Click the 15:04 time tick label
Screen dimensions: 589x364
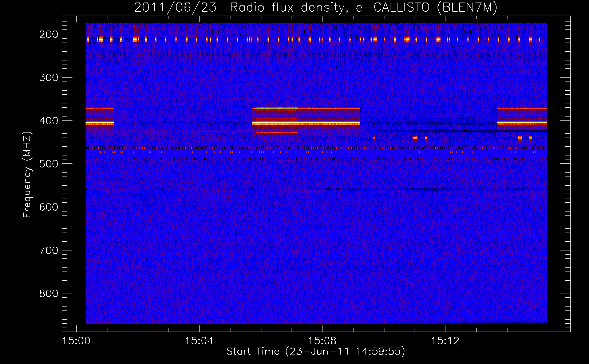click(x=199, y=341)
